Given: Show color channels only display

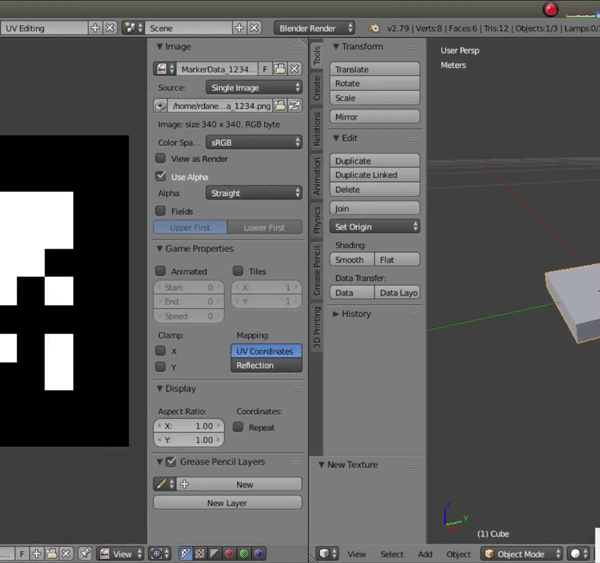Looking at the screenshot, I should (x=200, y=553).
